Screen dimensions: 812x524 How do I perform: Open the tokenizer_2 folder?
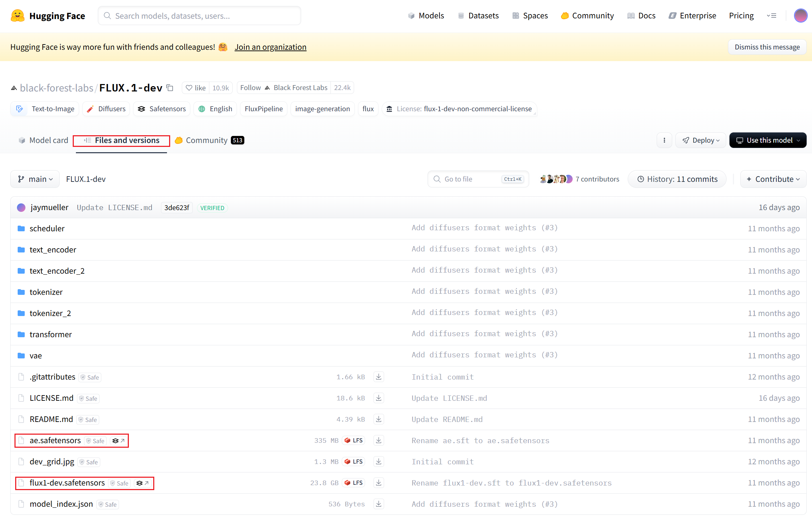[x=50, y=313]
